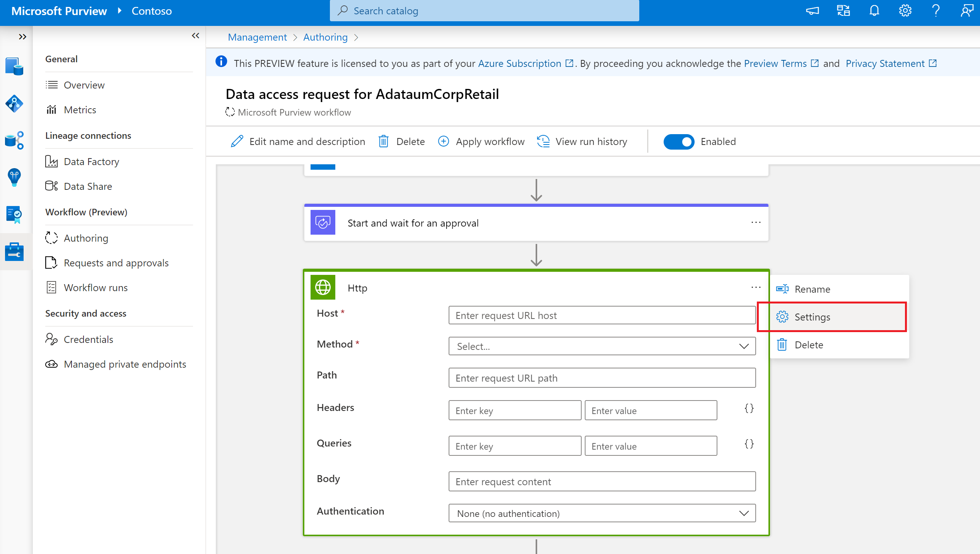Toggle the workflow Enabled switch off
Viewport: 980px width, 554px height.
[678, 141]
